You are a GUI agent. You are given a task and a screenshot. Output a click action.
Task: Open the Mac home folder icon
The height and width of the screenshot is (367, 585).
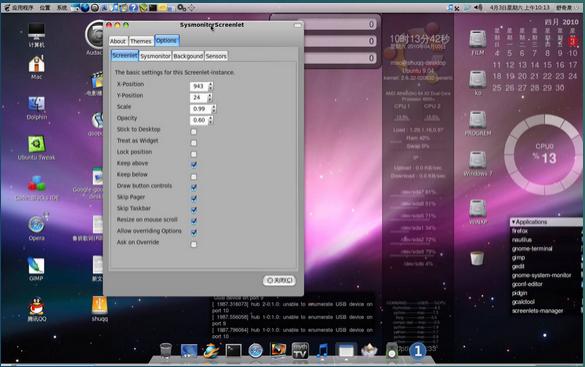pyautogui.click(x=37, y=64)
